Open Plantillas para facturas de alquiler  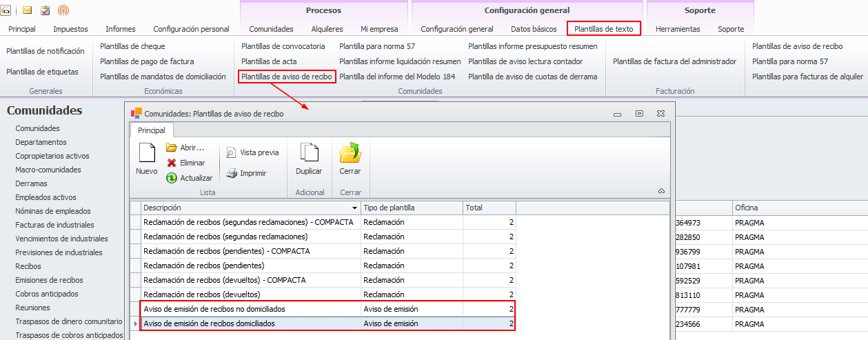click(x=808, y=77)
